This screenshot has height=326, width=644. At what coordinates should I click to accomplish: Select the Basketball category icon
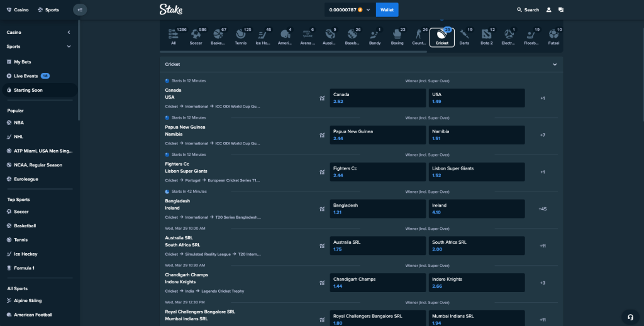coord(218,37)
